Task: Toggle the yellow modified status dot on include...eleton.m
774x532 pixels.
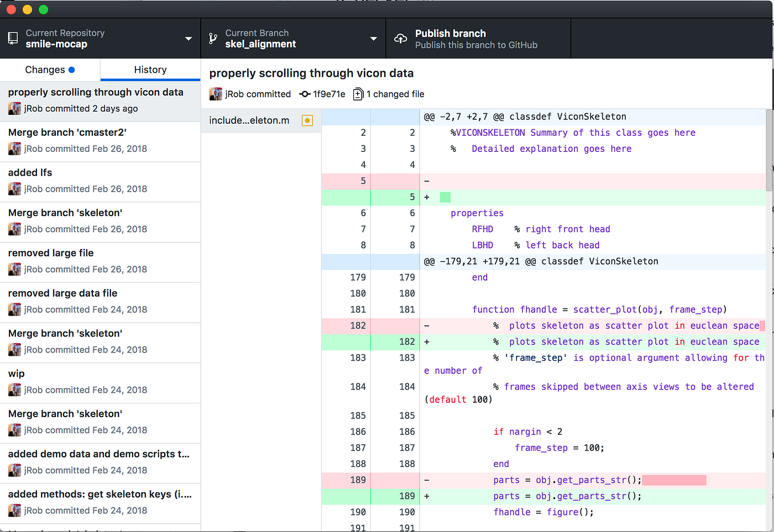Action: [307, 120]
